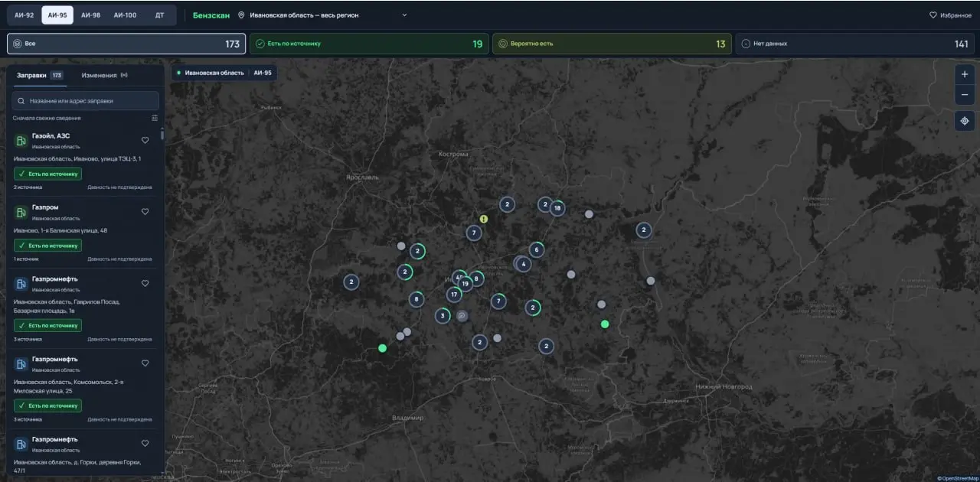Screen dimensions: 980x482
Task: Click the 1 источник text under Газпром
Action: (26, 259)
